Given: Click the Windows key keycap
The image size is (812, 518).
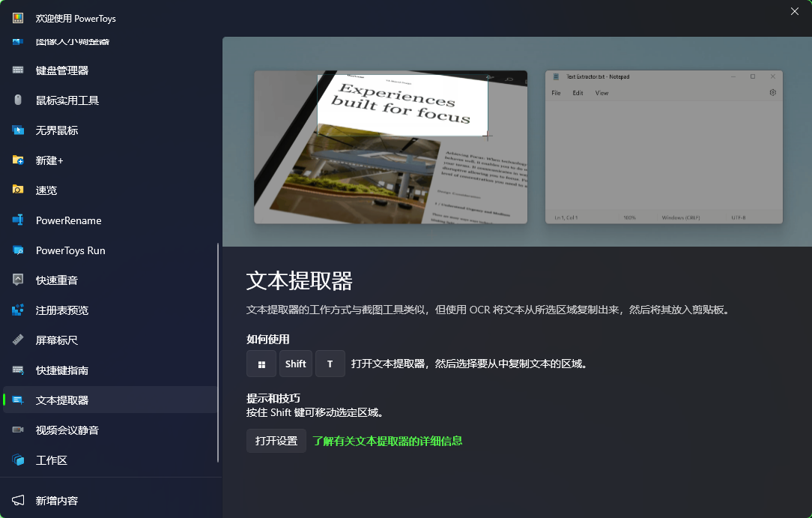Looking at the screenshot, I should [x=261, y=364].
